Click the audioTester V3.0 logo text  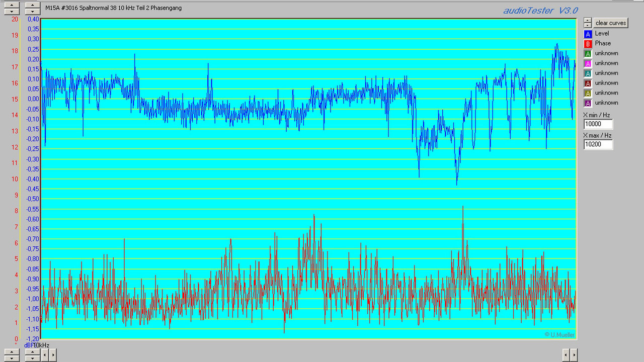click(x=539, y=11)
